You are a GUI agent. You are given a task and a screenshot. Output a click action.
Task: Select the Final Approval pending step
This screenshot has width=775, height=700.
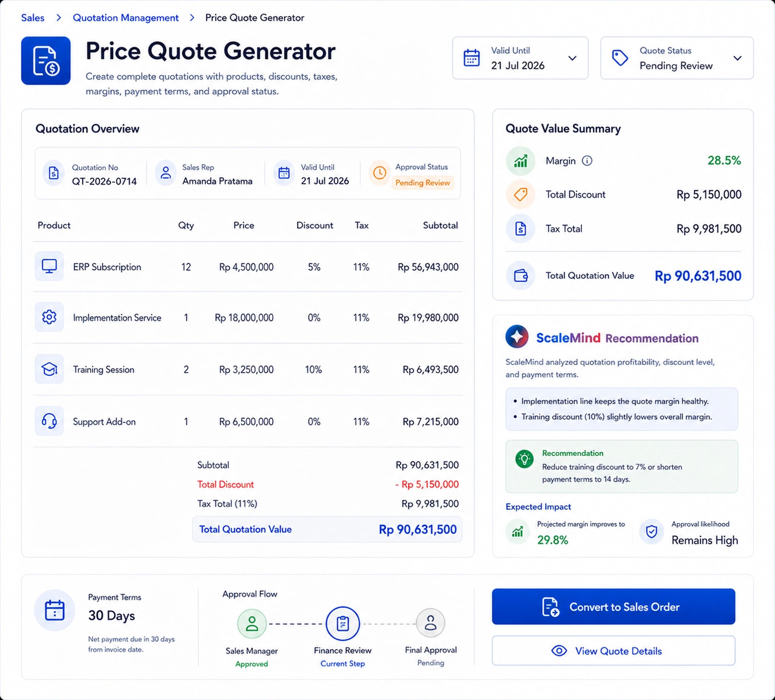(x=431, y=623)
